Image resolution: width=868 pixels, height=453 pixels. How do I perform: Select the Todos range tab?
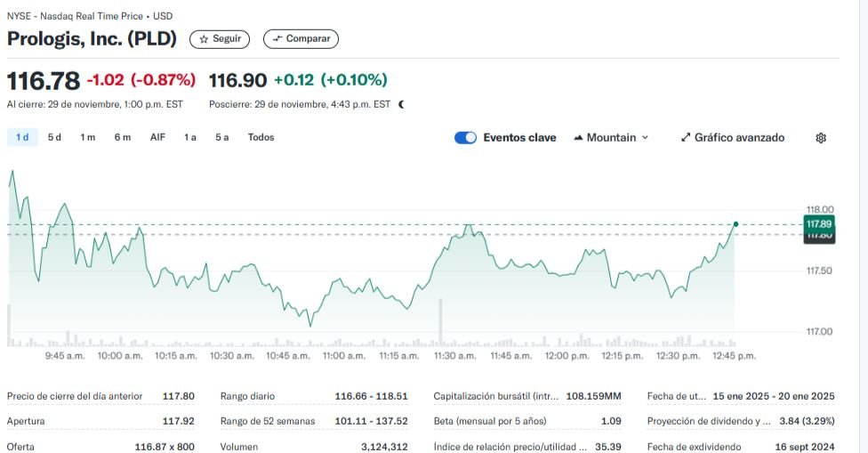tap(261, 137)
